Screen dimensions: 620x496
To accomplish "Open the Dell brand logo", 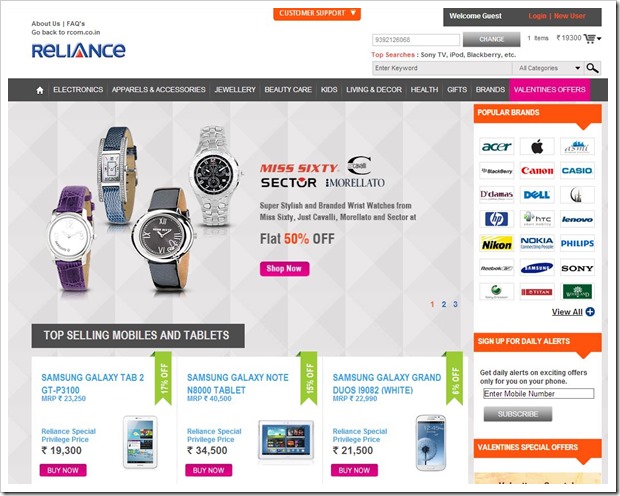I will [537, 195].
